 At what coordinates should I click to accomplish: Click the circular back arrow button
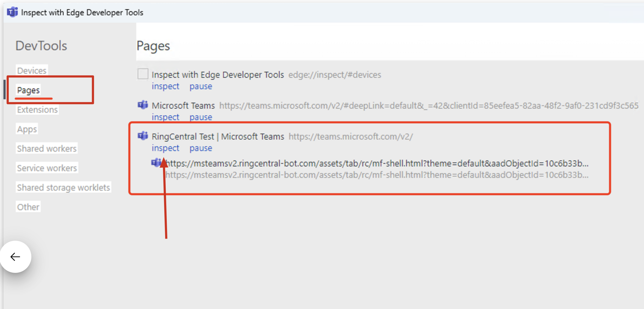[x=15, y=256]
